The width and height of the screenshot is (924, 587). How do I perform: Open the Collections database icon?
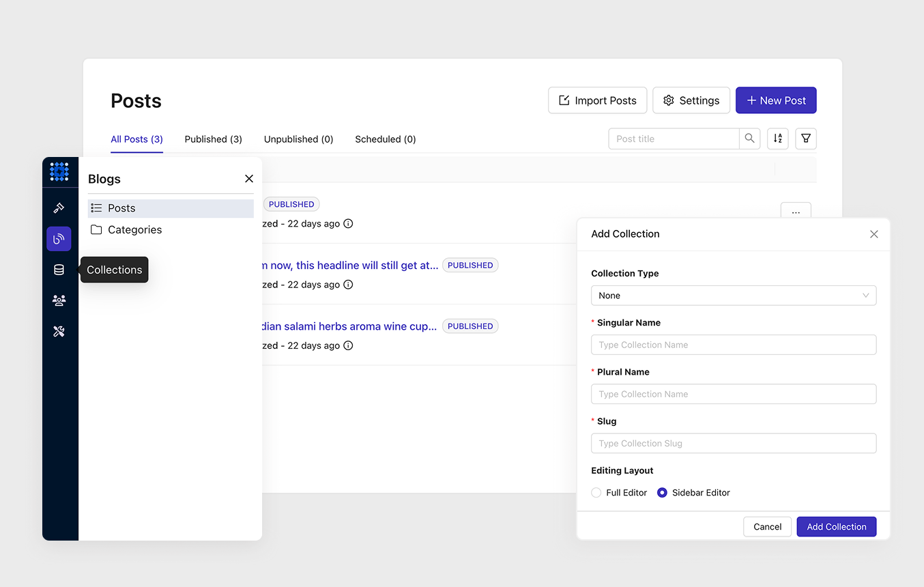pyautogui.click(x=59, y=270)
